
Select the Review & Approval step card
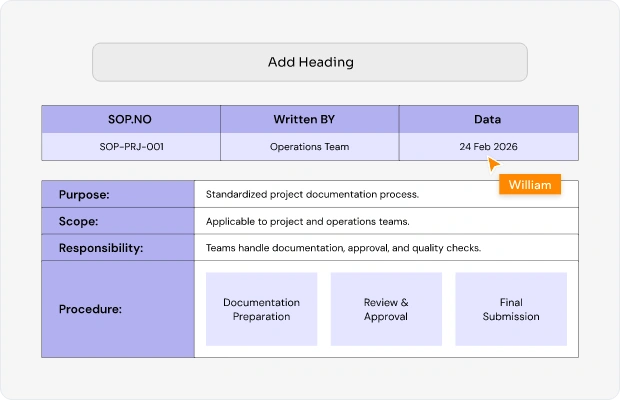[386, 309]
